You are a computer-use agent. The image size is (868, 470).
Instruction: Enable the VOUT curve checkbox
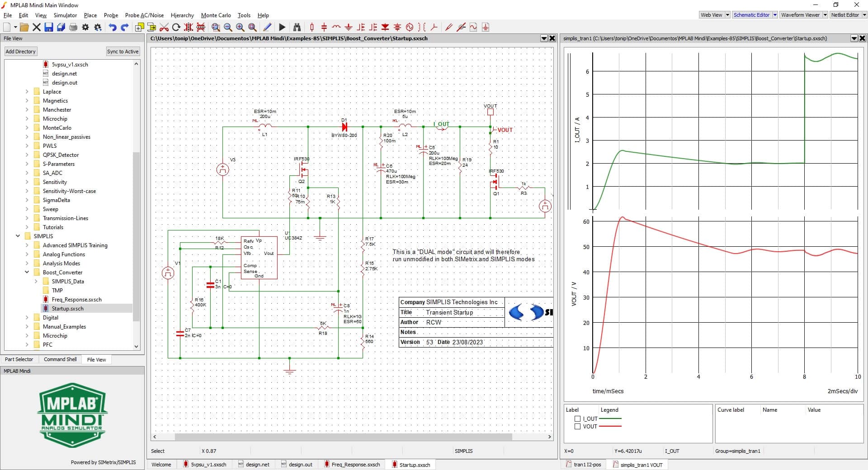coord(577,427)
